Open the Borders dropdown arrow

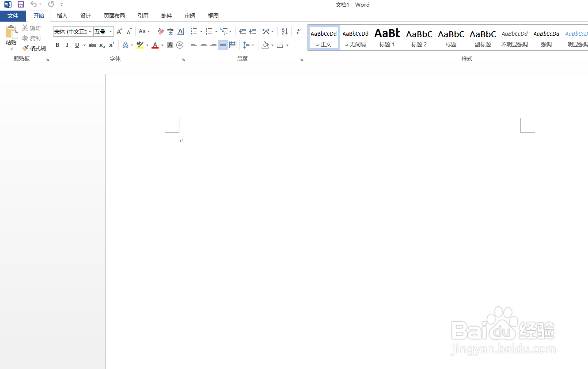click(x=287, y=45)
